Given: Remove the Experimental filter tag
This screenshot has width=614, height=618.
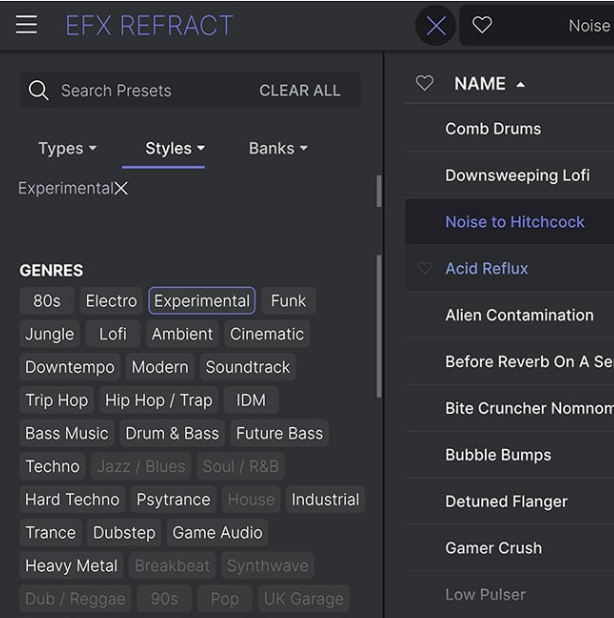Looking at the screenshot, I should click(121, 189).
